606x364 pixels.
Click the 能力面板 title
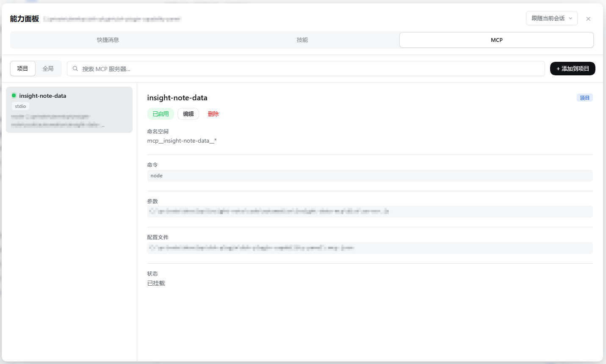coord(25,19)
